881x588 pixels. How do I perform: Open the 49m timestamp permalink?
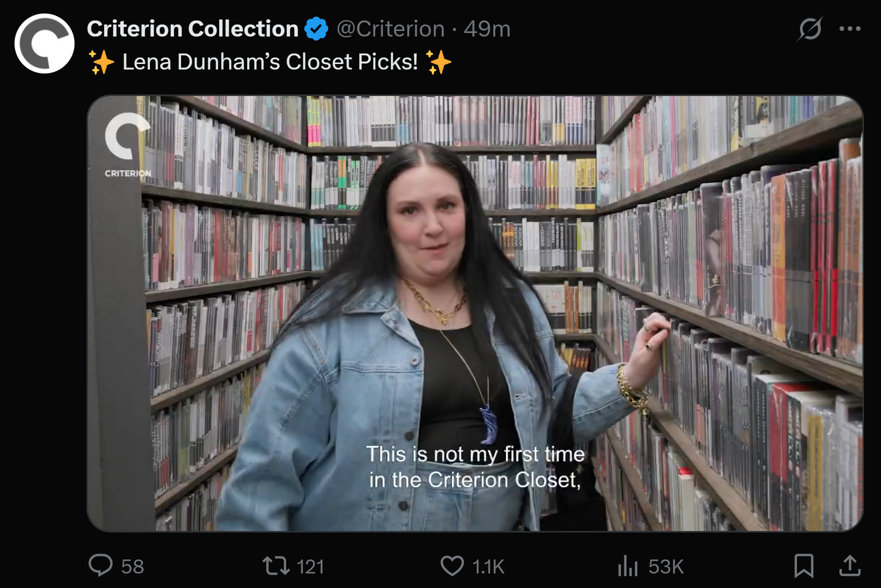click(x=487, y=29)
